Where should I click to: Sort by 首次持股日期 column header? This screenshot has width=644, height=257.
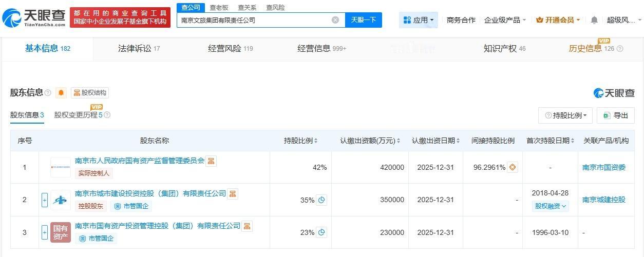tap(551, 141)
